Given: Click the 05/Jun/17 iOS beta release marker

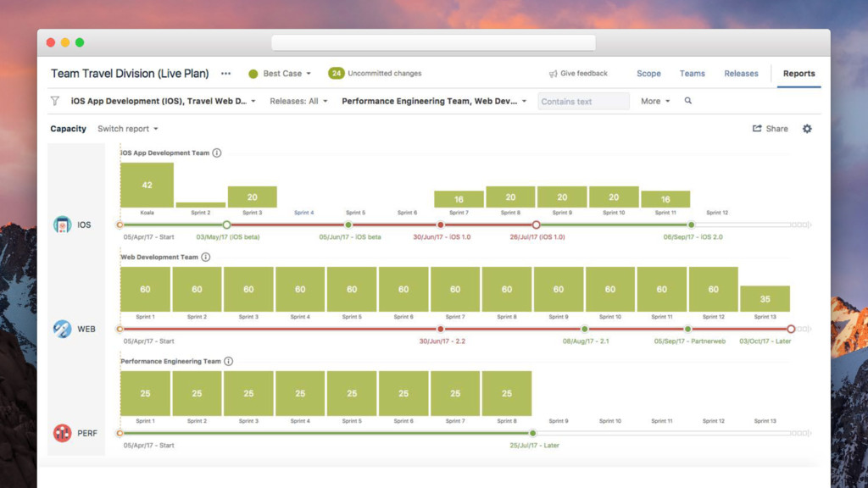Looking at the screenshot, I should pyautogui.click(x=348, y=225).
